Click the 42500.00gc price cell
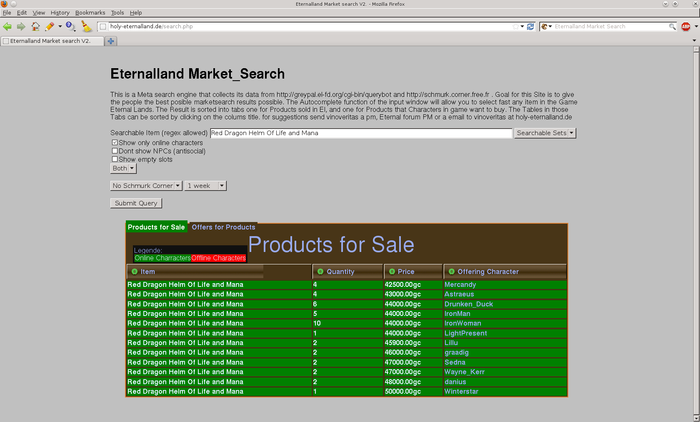 (412, 284)
